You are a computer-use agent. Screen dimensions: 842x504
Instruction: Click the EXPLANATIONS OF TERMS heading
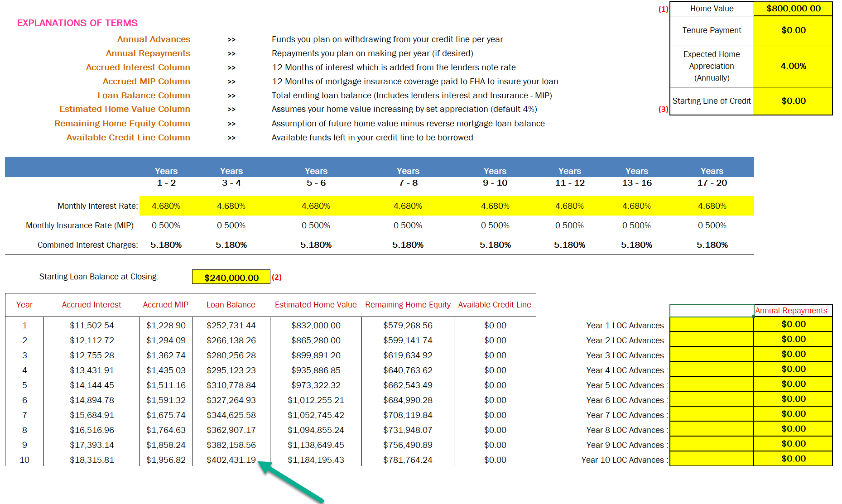point(77,23)
